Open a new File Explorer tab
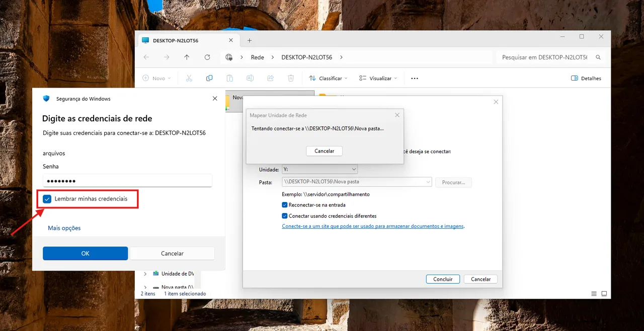644x331 pixels. pyautogui.click(x=250, y=40)
